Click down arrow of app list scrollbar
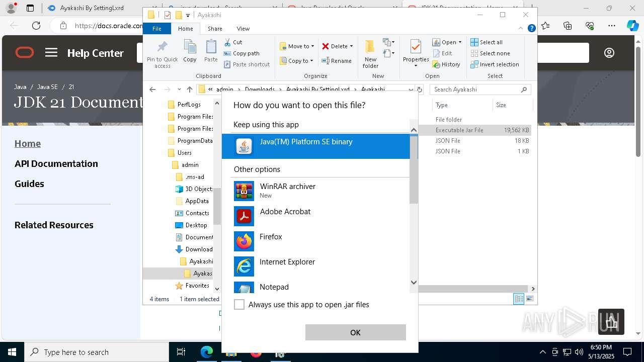644x362 pixels. coord(414,283)
